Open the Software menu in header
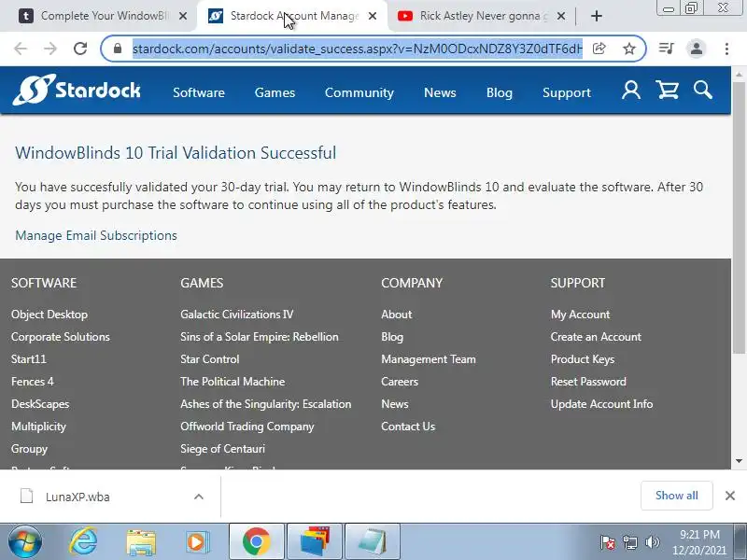Image resolution: width=747 pixels, height=560 pixels. pyautogui.click(x=199, y=92)
